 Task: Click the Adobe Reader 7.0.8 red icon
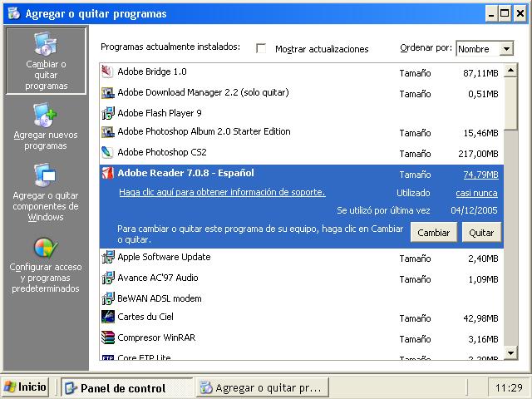[107, 173]
